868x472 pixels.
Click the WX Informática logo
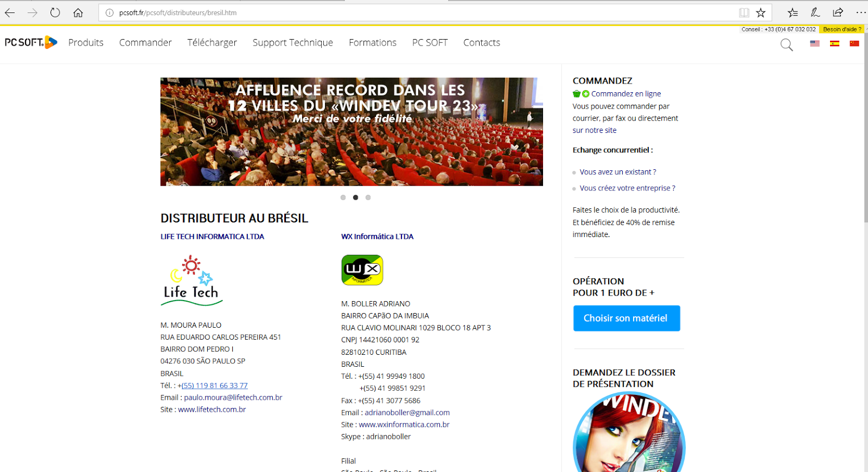pos(362,270)
